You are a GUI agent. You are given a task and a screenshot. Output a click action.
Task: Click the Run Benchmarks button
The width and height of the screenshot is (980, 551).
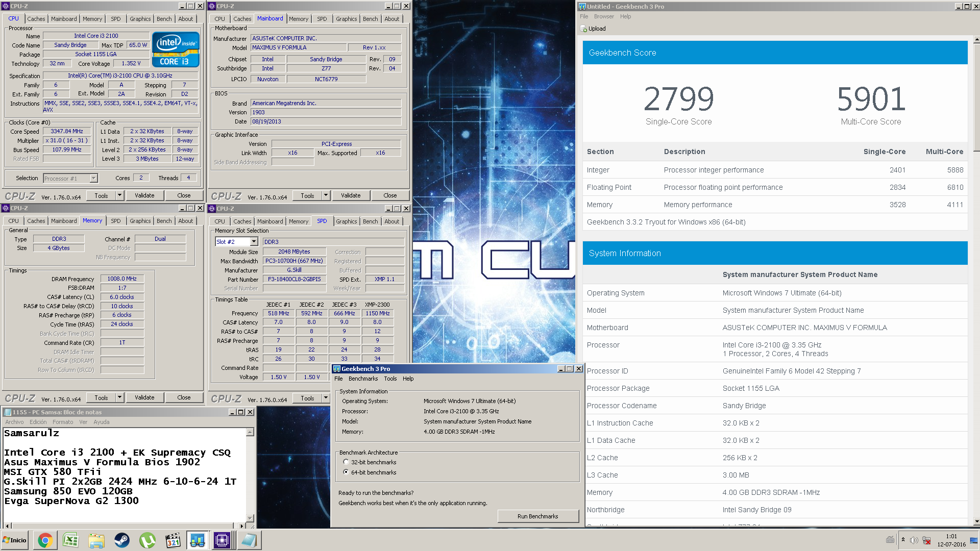click(537, 516)
